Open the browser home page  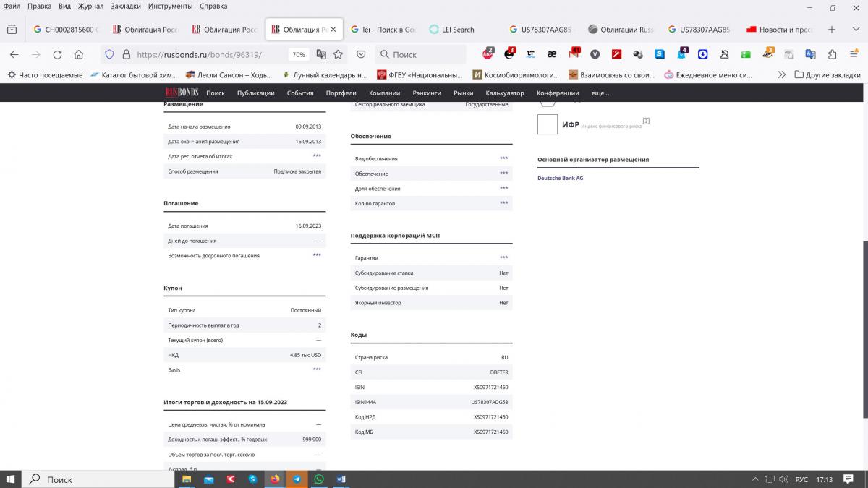pyautogui.click(x=79, y=54)
